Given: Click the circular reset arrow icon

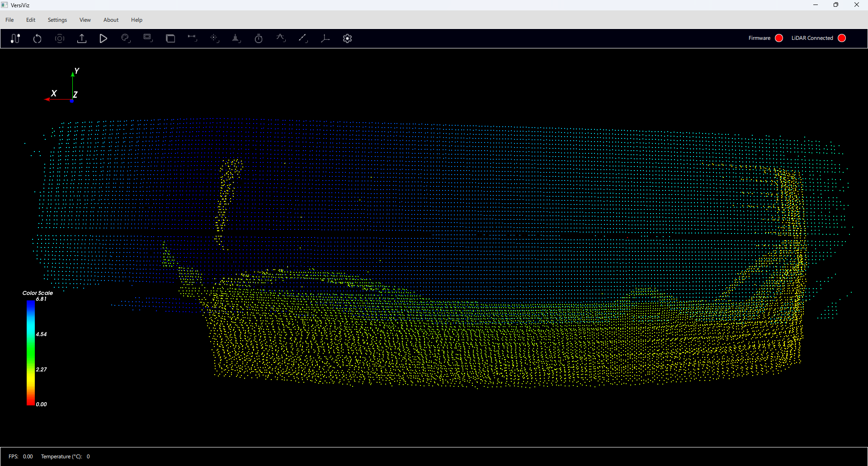Looking at the screenshot, I should [x=38, y=38].
